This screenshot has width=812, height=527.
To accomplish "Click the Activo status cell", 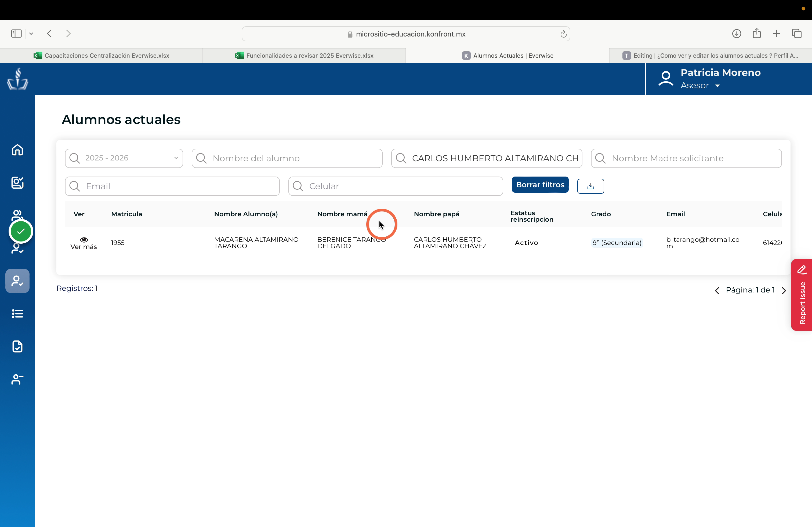I will coord(526,243).
